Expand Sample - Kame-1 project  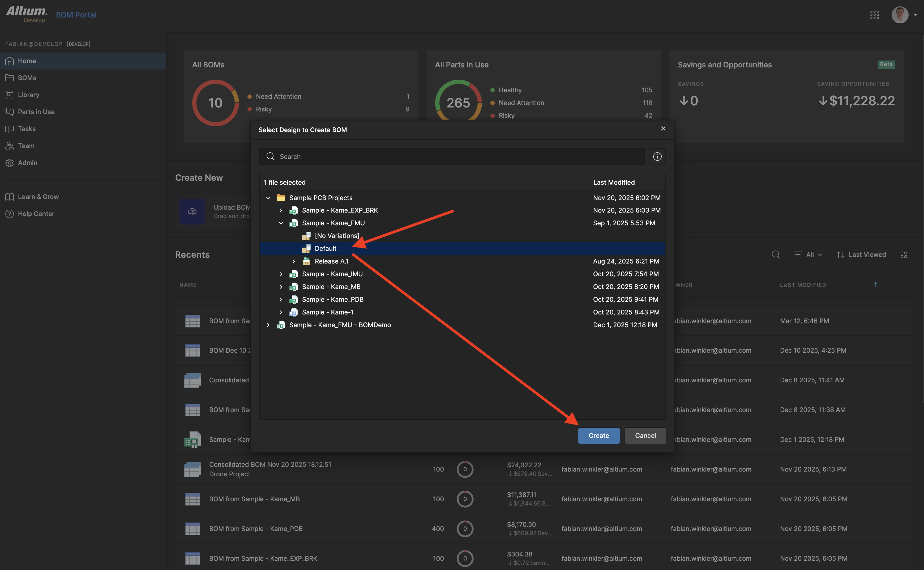tap(281, 312)
